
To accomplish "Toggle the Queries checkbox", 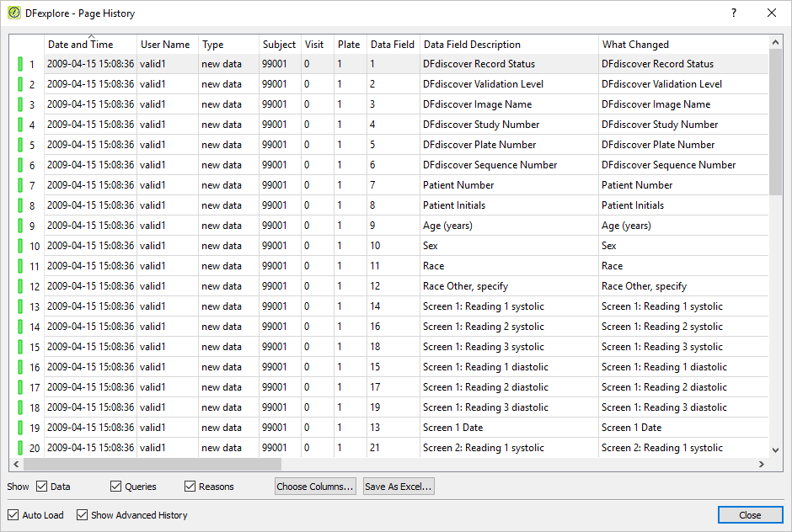I will point(115,487).
